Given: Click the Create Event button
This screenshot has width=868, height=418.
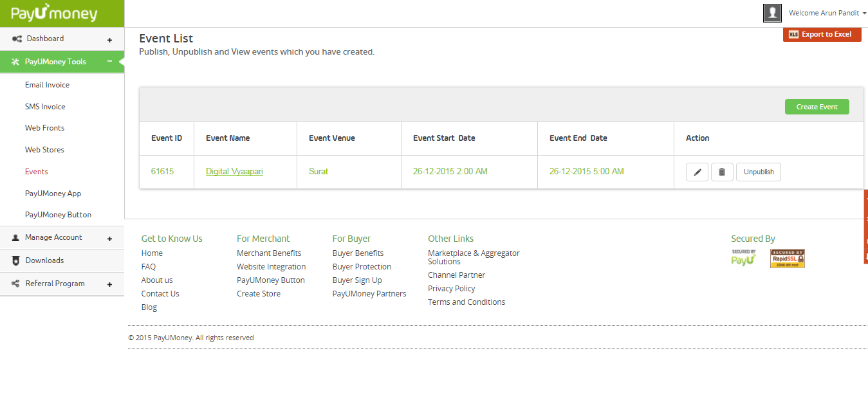Looking at the screenshot, I should click(817, 107).
